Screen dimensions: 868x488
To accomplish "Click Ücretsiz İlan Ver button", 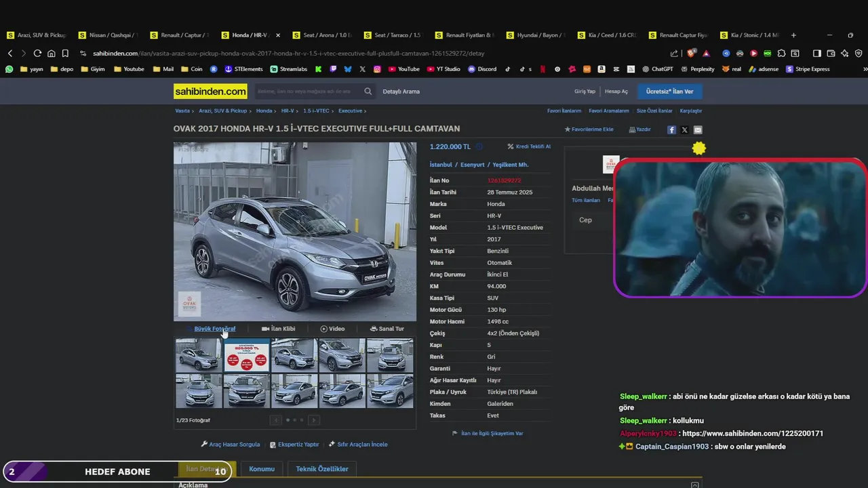I will (669, 91).
